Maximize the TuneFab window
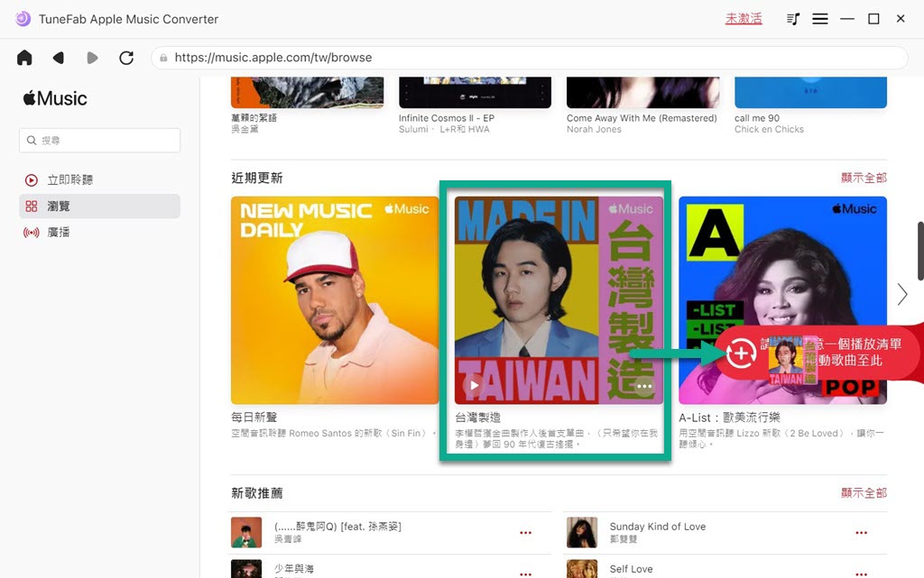Viewport: 924px width, 578px height. (x=873, y=19)
